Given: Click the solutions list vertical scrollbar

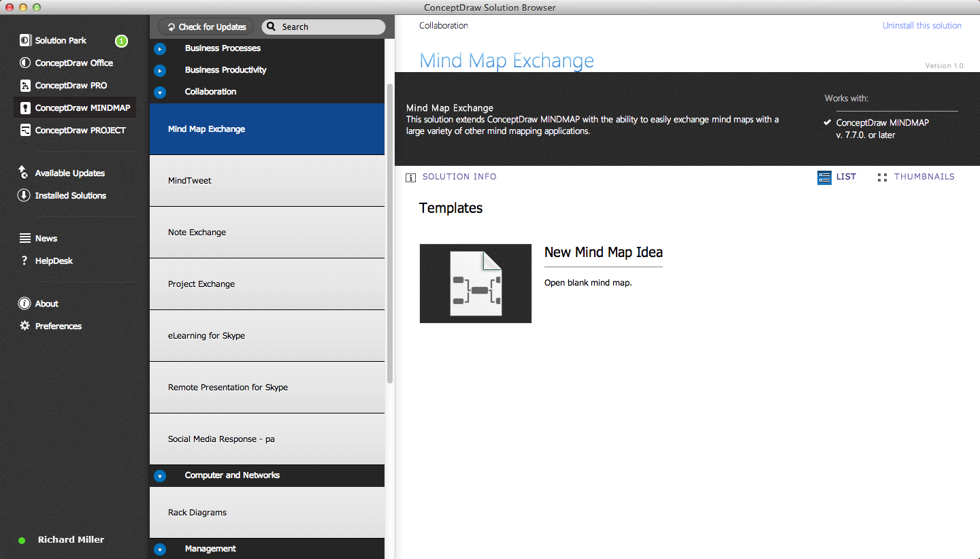Looking at the screenshot, I should [x=390, y=233].
